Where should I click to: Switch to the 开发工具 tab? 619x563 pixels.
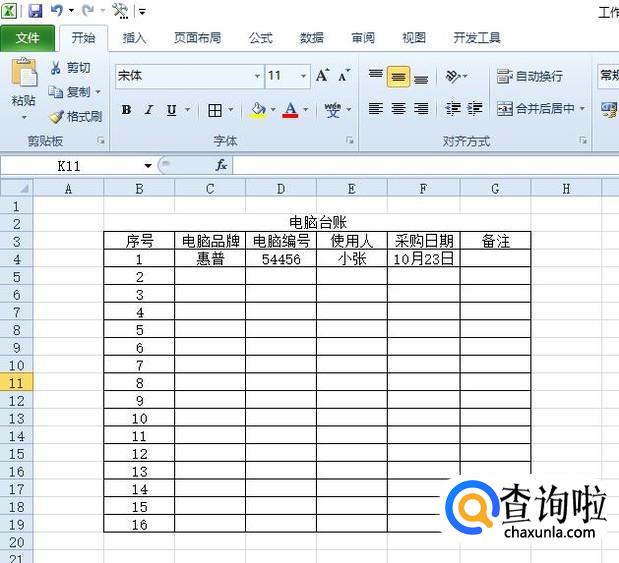477,38
